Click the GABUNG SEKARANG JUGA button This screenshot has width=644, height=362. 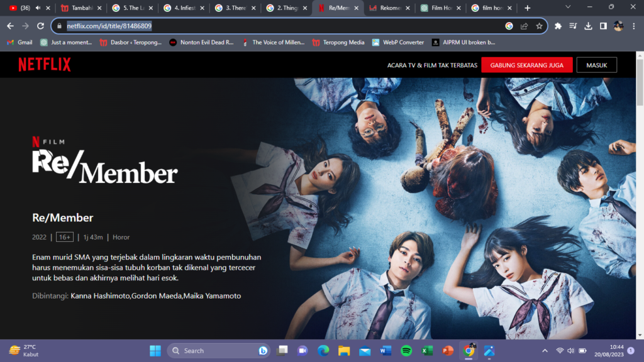click(x=526, y=65)
